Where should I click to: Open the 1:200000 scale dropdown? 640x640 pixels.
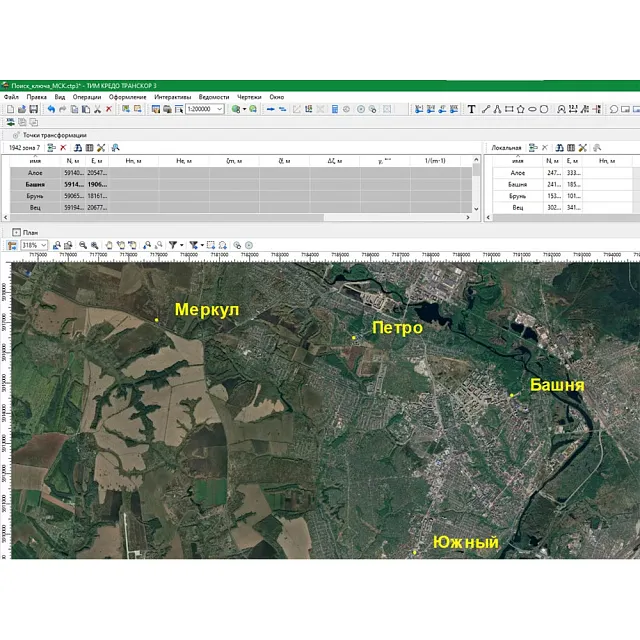pyautogui.click(x=219, y=109)
